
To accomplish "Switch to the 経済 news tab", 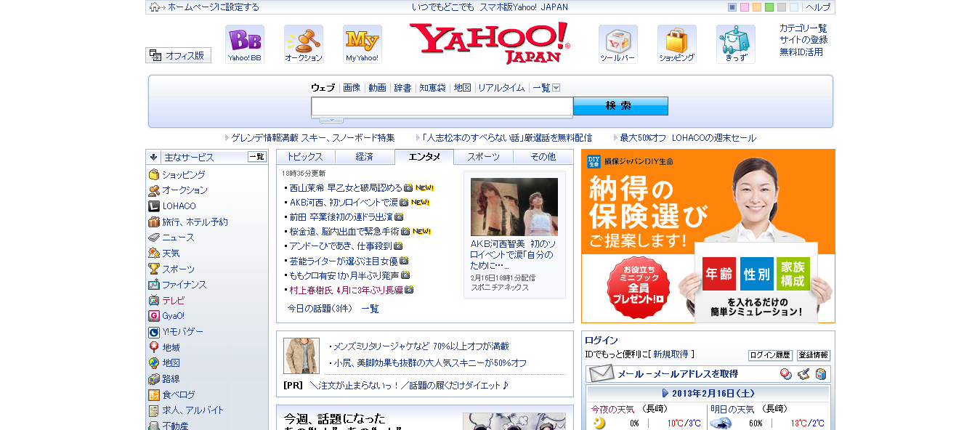I will [x=365, y=157].
